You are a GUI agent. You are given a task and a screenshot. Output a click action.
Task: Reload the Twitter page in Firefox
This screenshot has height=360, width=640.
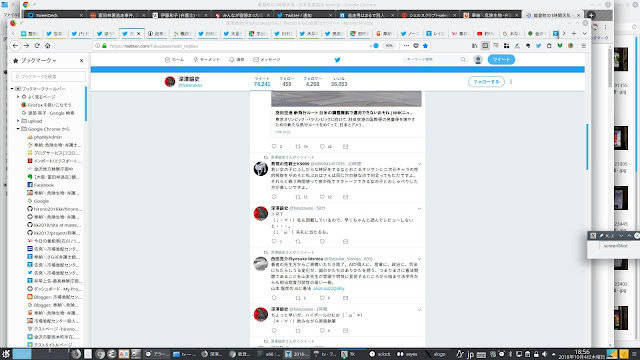click(37, 46)
